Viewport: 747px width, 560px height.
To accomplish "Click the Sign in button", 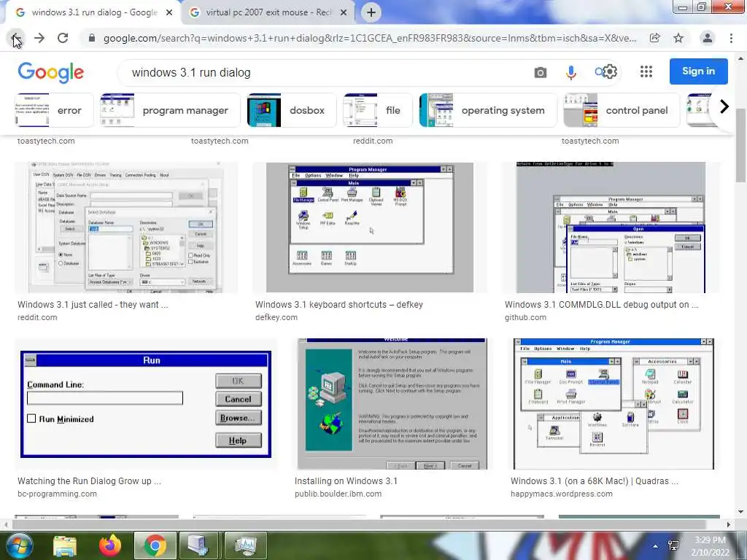I will pos(698,71).
